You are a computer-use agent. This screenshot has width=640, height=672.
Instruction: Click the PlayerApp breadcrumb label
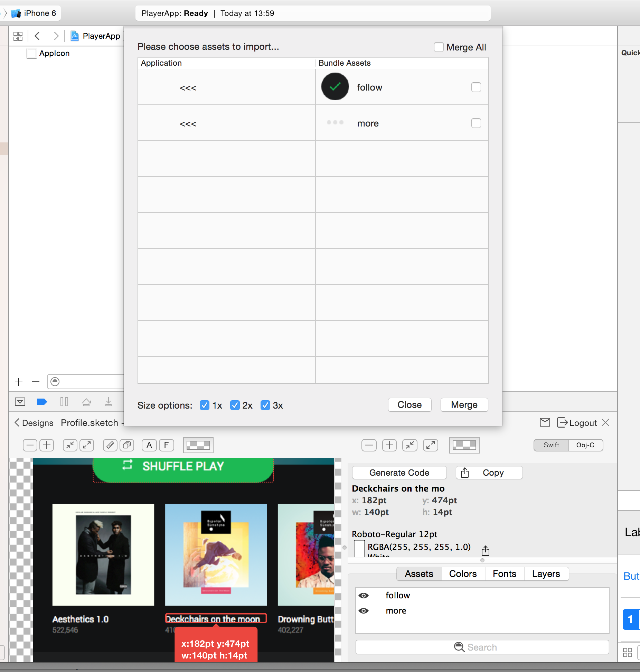coord(102,36)
